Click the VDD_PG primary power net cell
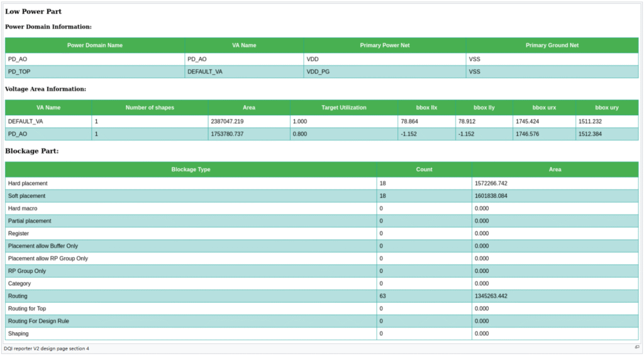 pyautogui.click(x=318, y=72)
